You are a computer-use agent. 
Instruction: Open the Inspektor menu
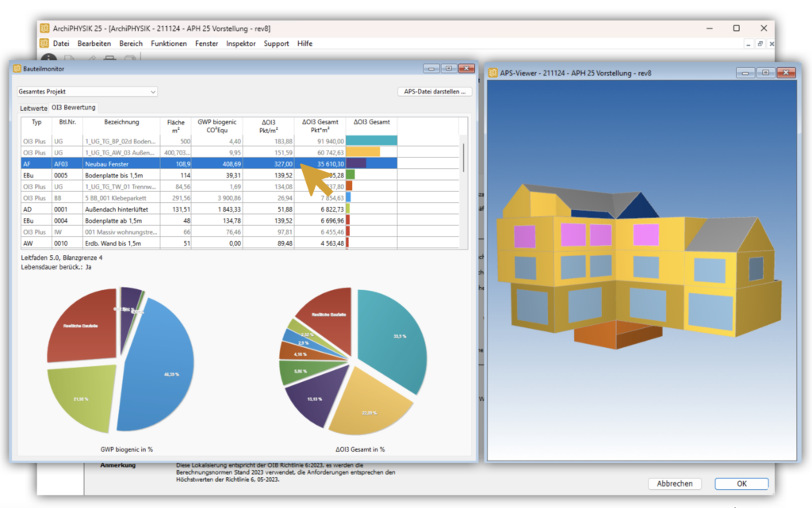point(241,44)
